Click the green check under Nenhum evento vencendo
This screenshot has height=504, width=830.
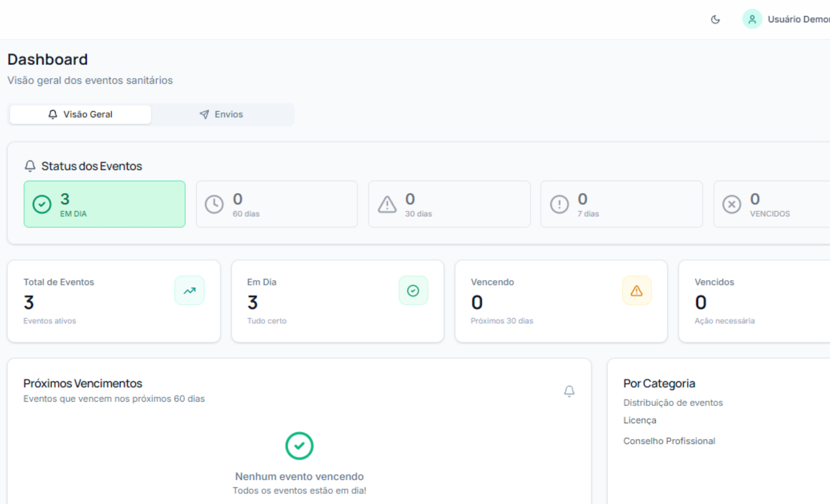pyautogui.click(x=299, y=446)
